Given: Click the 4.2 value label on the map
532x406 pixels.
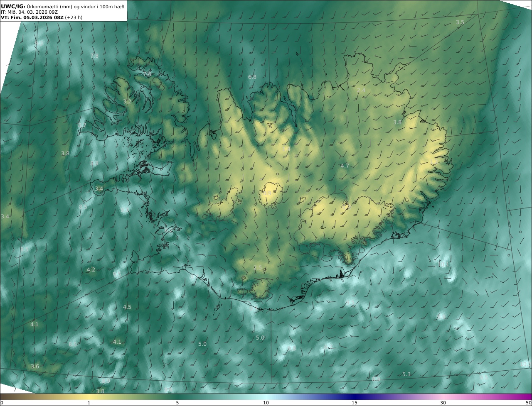Looking at the screenshot, I should point(91,270).
